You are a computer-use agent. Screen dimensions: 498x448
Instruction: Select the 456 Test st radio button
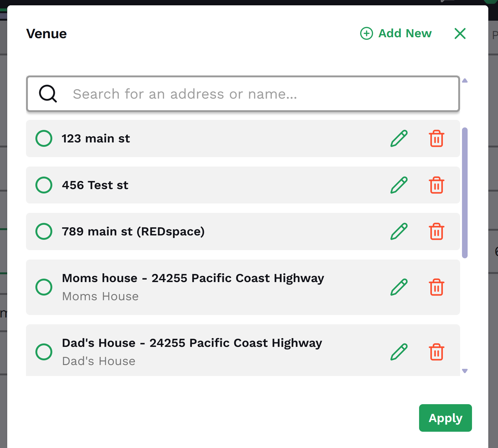pyautogui.click(x=44, y=185)
